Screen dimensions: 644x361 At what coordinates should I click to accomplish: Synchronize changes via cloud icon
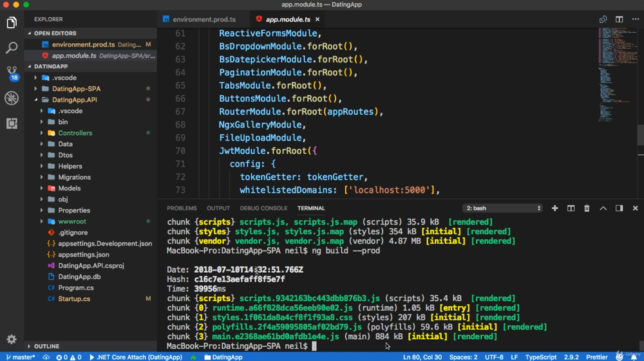coord(46,357)
